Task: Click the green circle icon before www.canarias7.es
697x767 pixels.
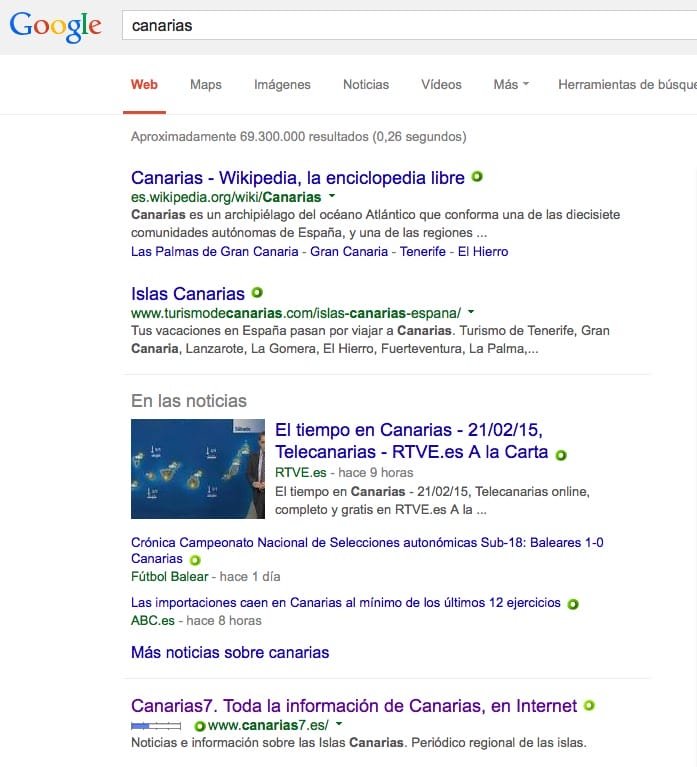Action: click(200, 726)
